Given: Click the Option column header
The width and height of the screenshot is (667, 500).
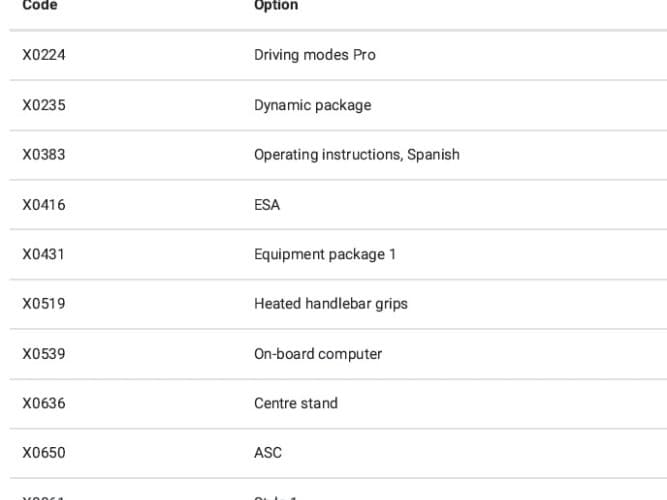Looking at the screenshot, I should [276, 6].
